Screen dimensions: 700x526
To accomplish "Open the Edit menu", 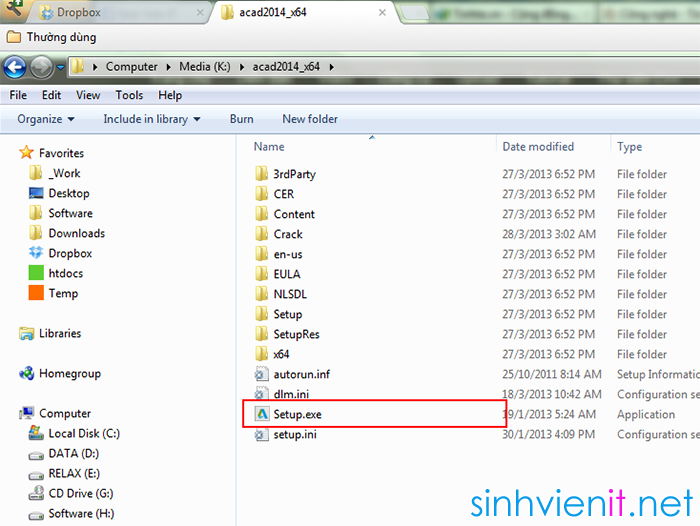I will click(x=51, y=95).
